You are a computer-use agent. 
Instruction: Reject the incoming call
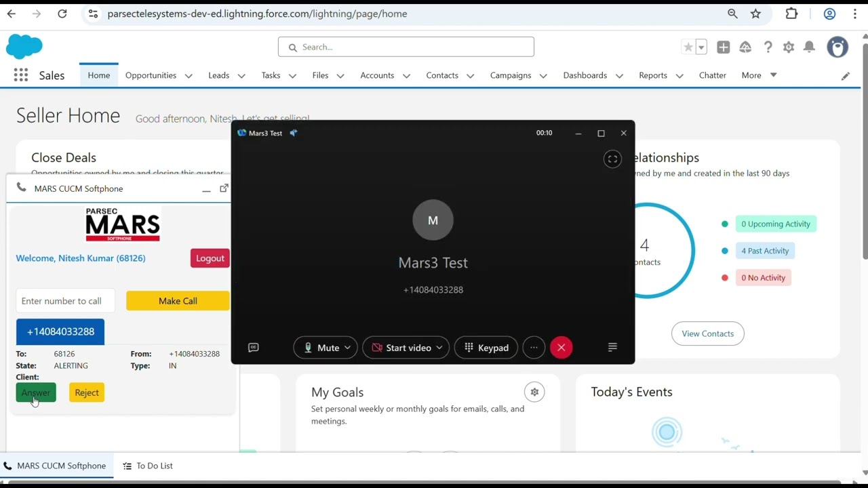tap(87, 392)
